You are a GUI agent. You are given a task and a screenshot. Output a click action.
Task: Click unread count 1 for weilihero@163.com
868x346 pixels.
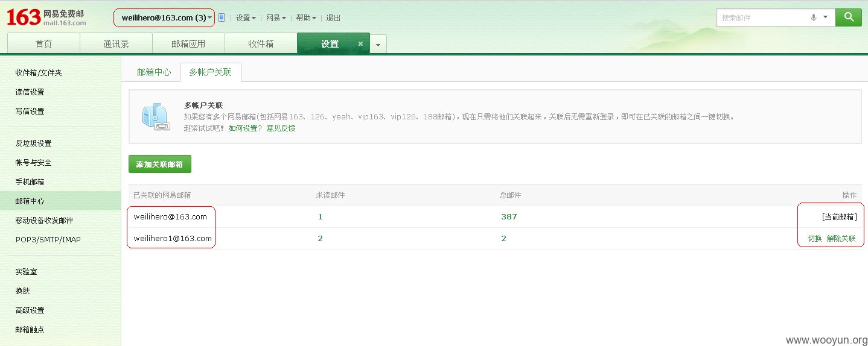[x=320, y=216]
